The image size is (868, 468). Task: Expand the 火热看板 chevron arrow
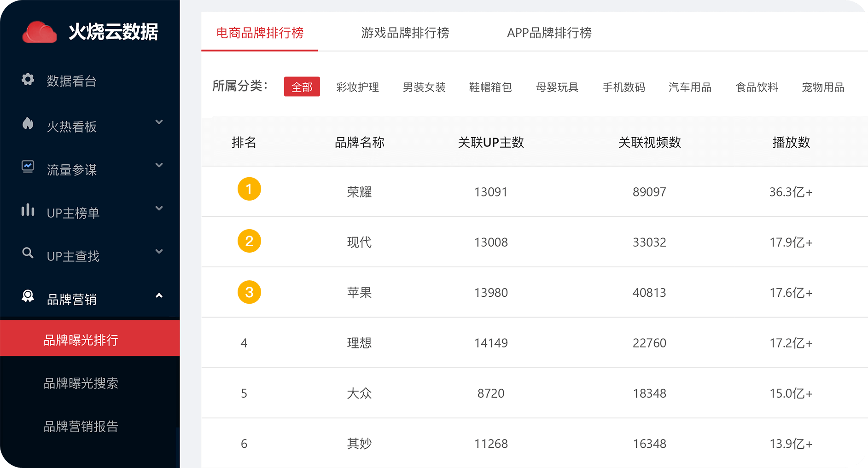159,122
